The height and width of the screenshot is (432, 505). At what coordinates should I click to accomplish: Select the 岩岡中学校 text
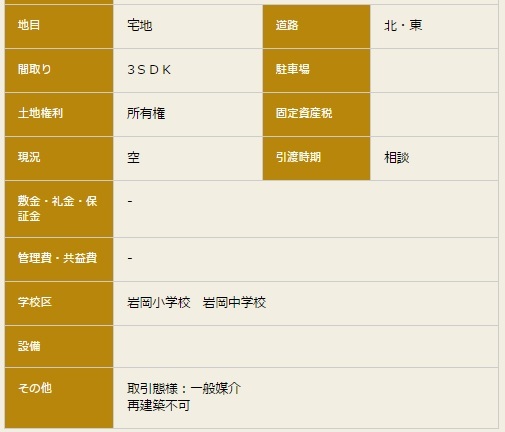coord(234,303)
